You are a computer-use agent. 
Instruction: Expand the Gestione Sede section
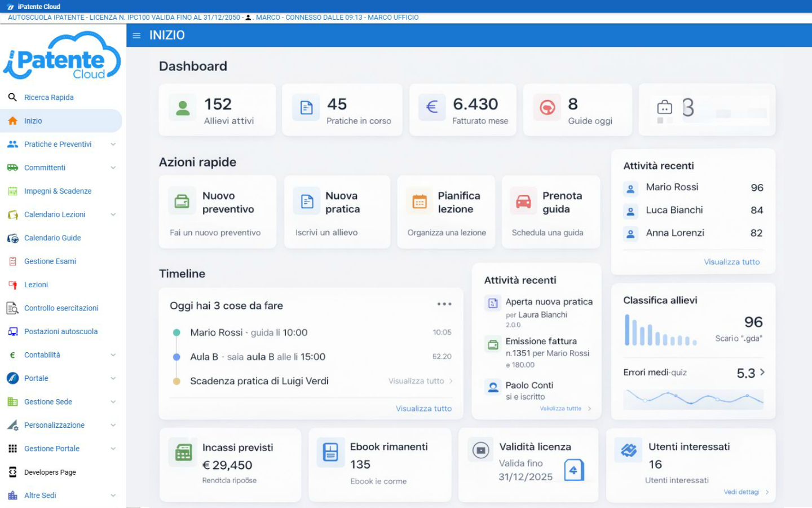(115, 401)
